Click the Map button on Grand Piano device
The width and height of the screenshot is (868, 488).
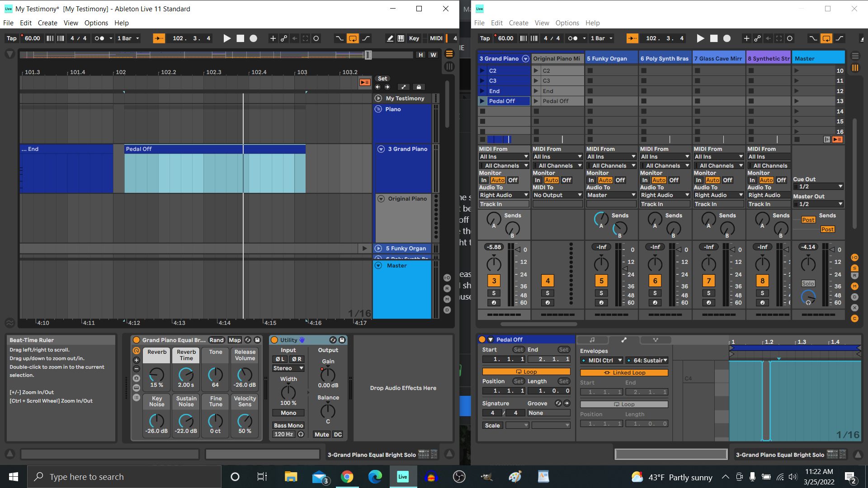(x=235, y=340)
